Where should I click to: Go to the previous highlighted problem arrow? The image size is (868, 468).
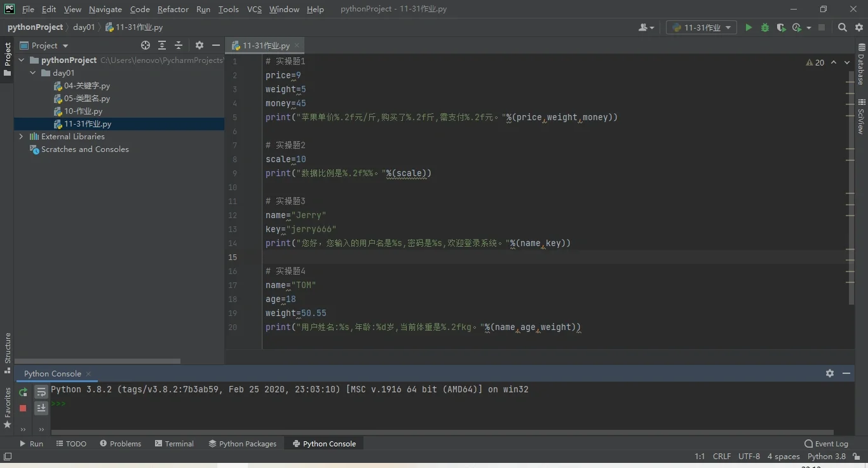[833, 62]
